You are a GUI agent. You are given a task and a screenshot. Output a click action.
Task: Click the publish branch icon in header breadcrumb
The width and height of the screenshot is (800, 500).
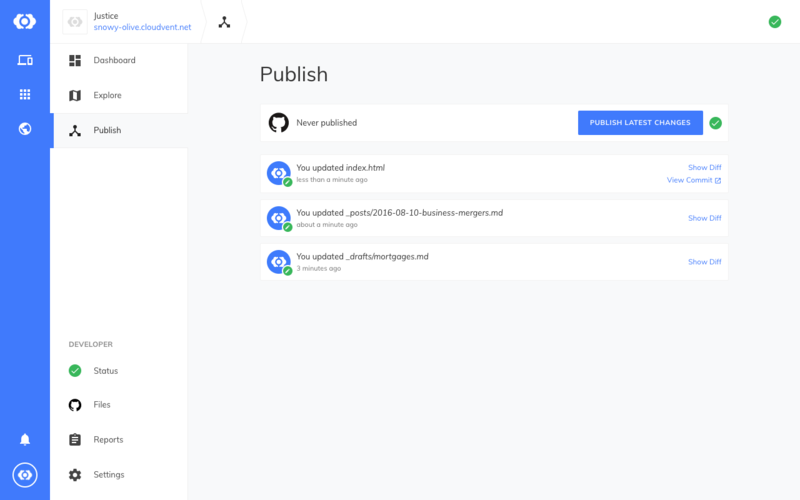pyautogui.click(x=224, y=22)
